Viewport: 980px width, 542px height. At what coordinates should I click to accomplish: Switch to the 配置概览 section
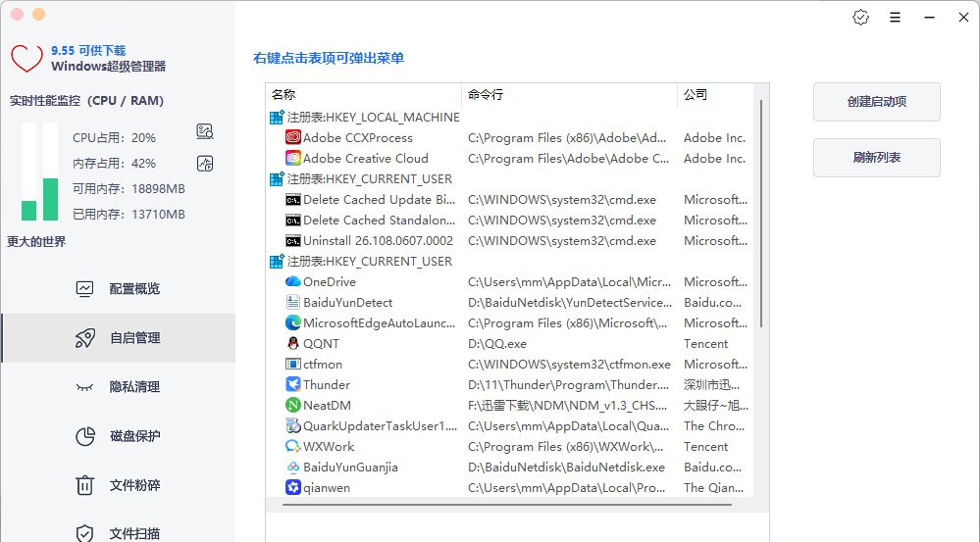[x=118, y=288]
